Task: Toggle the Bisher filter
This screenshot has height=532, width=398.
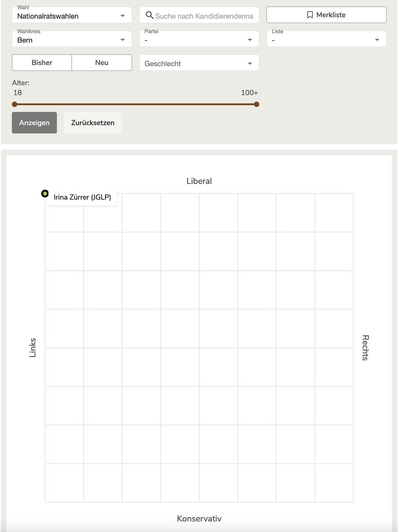Action: tap(42, 63)
